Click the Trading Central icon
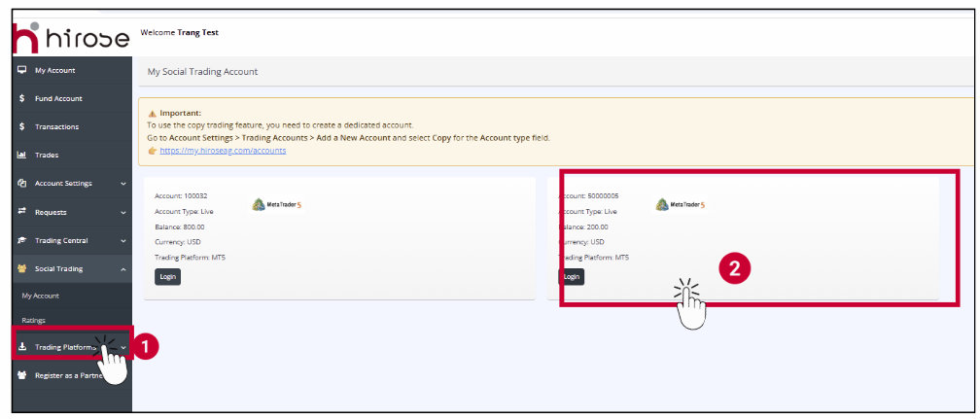This screenshot has width=980, height=419. (21, 239)
